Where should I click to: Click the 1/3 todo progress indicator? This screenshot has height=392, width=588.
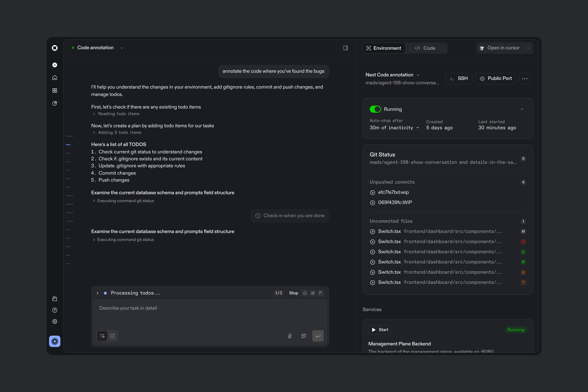[x=278, y=293]
